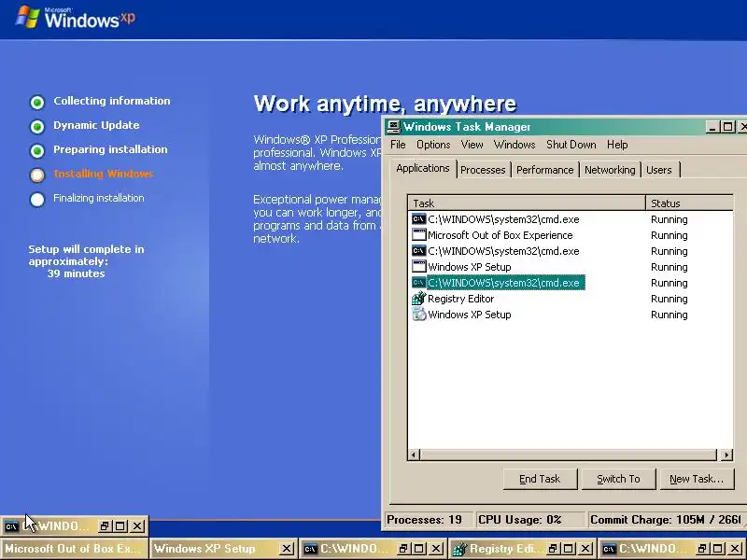
Task: Open the Shut Down menu
Action: tap(571, 145)
